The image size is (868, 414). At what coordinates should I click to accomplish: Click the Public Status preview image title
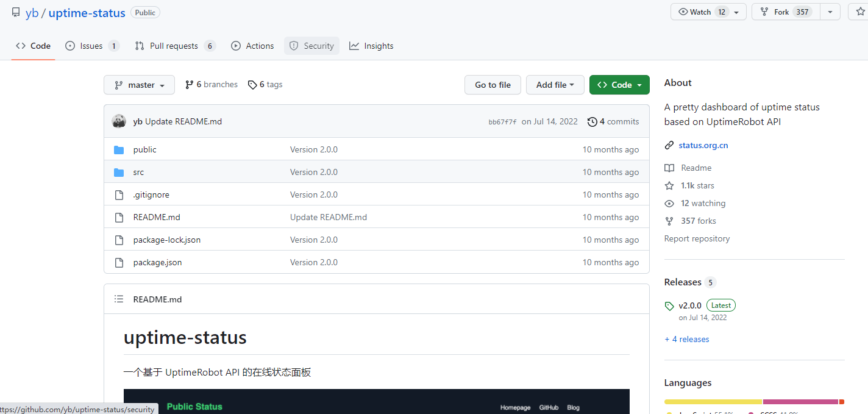click(x=194, y=407)
